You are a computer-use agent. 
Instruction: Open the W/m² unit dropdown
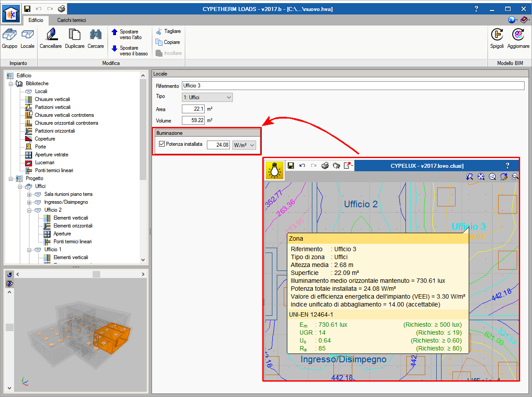[x=244, y=145]
